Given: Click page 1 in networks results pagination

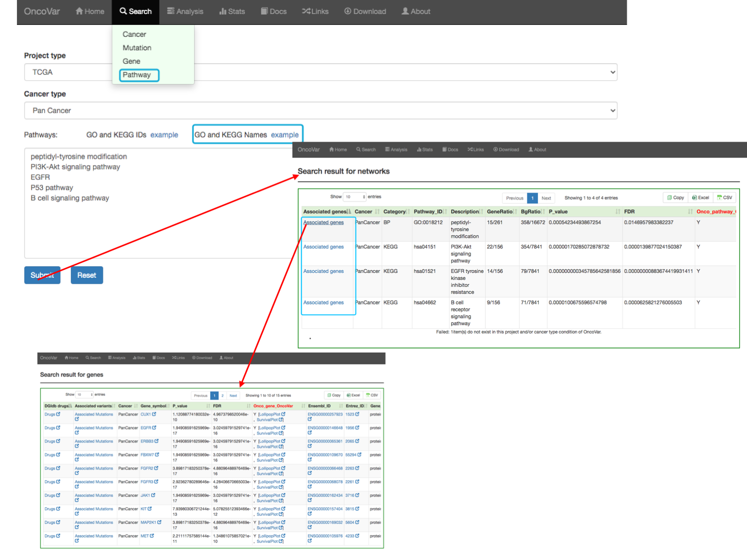Looking at the screenshot, I should [x=532, y=198].
